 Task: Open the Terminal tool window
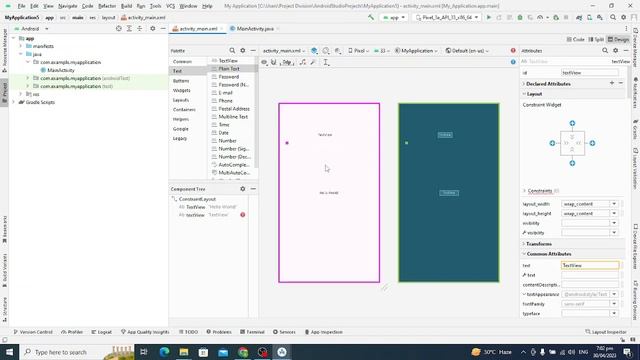click(x=252, y=332)
